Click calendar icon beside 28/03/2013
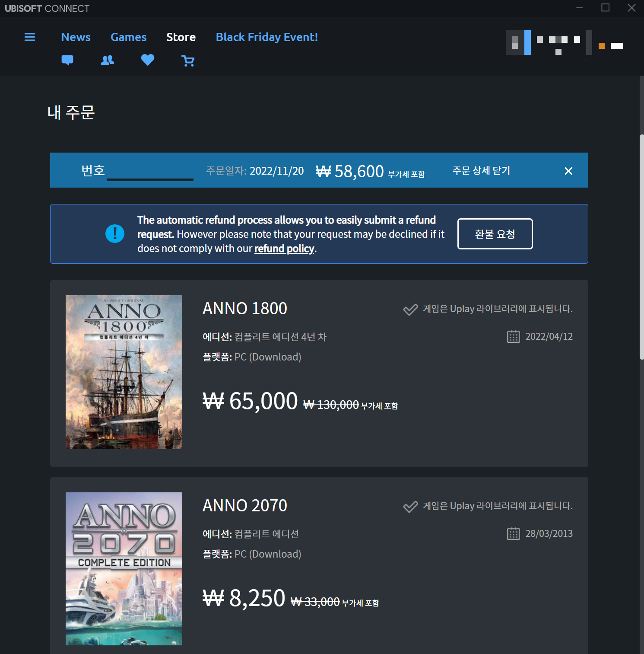This screenshot has width=644, height=654. click(x=514, y=534)
